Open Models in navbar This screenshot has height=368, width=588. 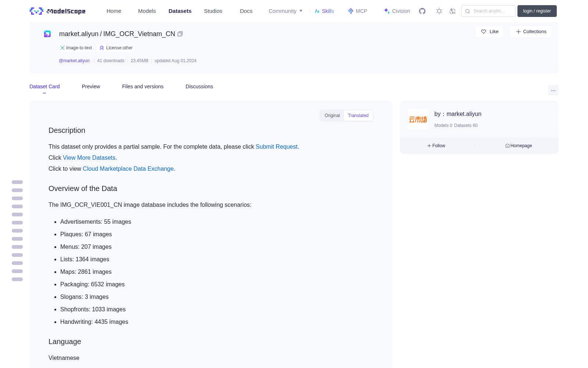pyautogui.click(x=147, y=11)
